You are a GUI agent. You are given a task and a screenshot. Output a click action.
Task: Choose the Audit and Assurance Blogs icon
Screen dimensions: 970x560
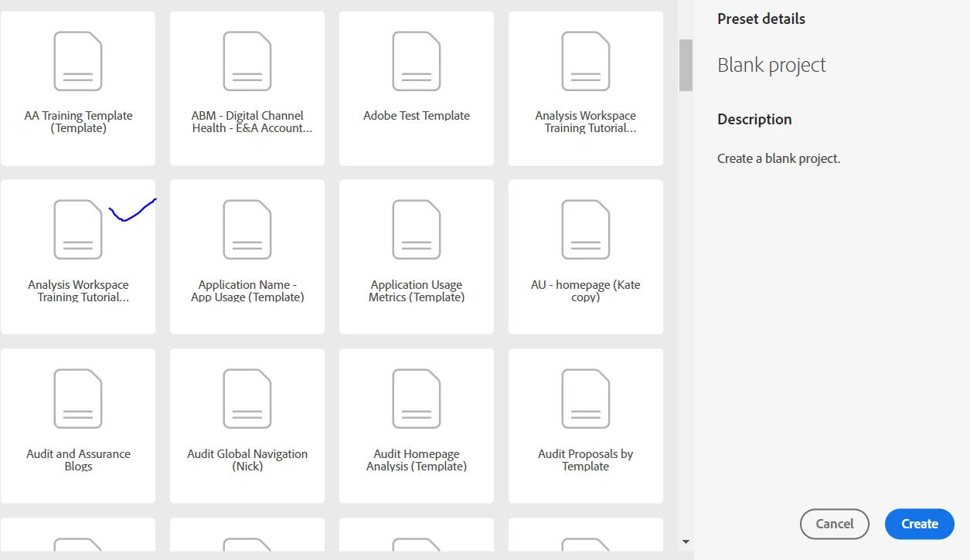pyautogui.click(x=78, y=399)
